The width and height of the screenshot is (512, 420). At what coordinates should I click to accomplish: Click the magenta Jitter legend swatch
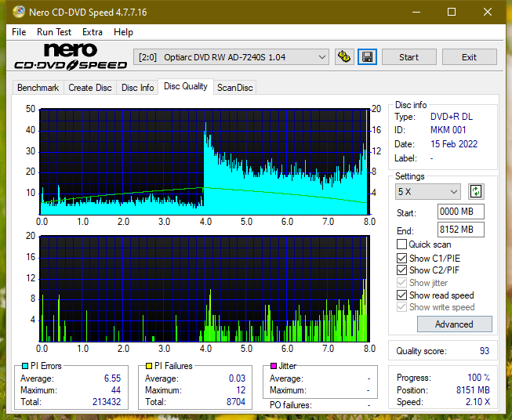click(274, 366)
